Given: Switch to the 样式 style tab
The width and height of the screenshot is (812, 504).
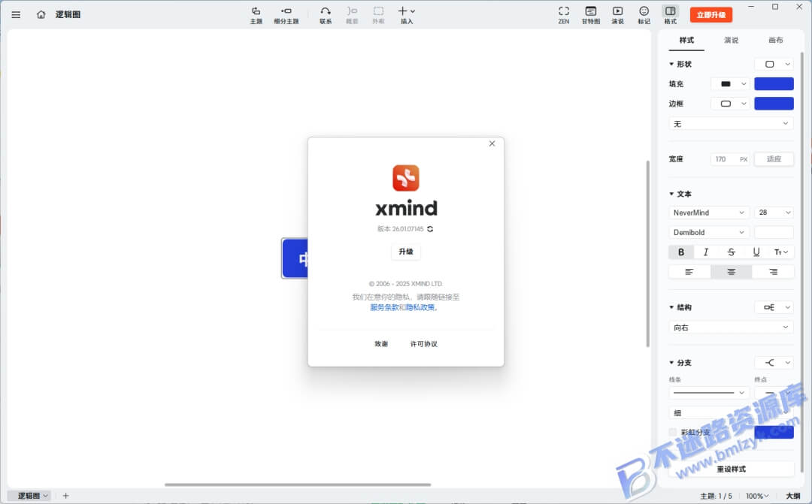Looking at the screenshot, I should tap(686, 40).
